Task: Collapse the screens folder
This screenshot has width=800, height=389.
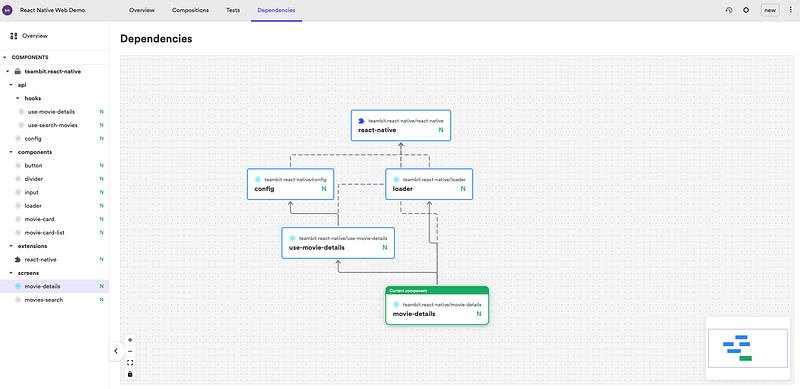Action: pyautogui.click(x=11, y=273)
